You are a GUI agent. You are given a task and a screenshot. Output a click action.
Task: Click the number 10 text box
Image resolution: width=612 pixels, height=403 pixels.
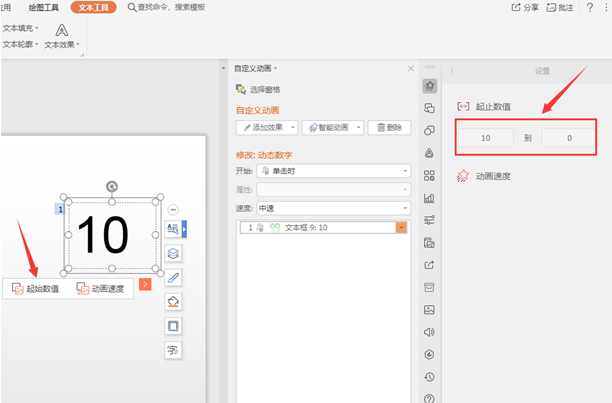click(x=112, y=235)
